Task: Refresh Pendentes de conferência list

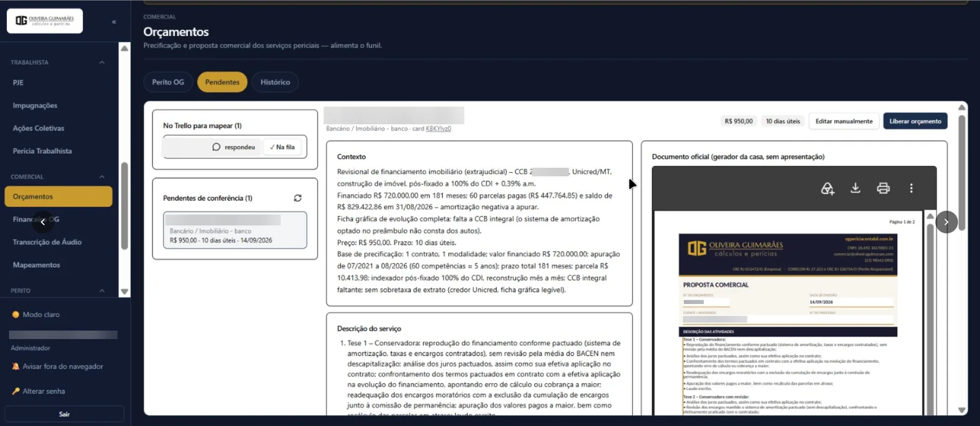Action: point(298,198)
